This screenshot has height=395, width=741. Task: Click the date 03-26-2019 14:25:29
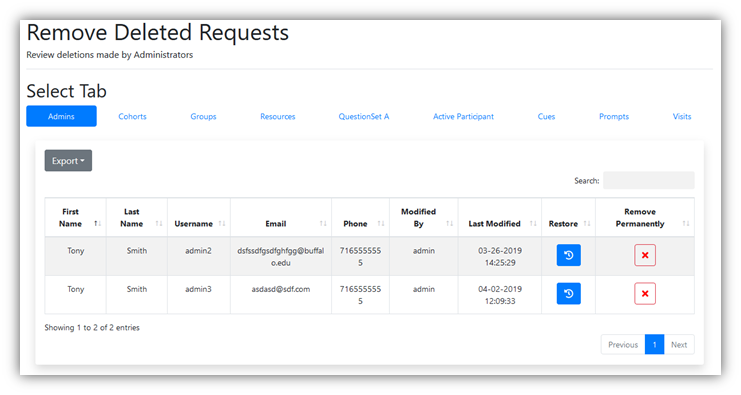(500, 257)
